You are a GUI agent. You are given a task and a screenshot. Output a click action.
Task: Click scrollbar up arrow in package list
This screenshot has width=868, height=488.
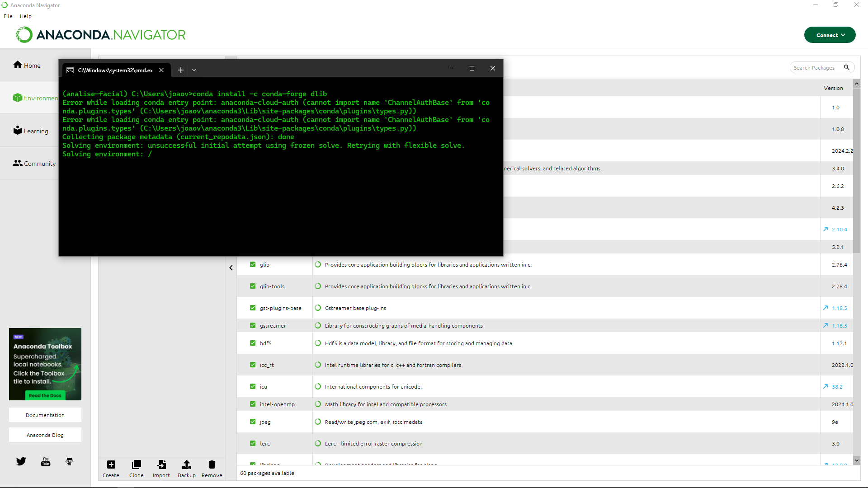[856, 84]
